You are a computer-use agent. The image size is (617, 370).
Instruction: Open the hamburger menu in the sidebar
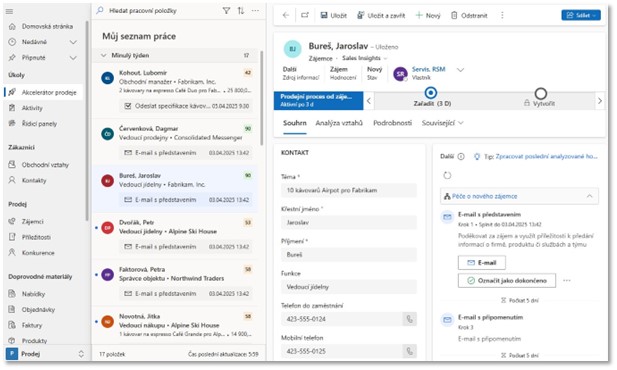9,11
